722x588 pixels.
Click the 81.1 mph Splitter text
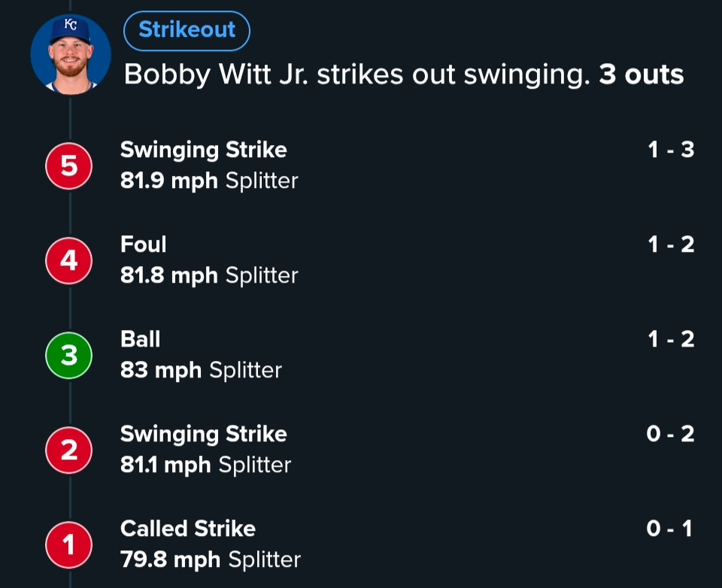point(205,465)
